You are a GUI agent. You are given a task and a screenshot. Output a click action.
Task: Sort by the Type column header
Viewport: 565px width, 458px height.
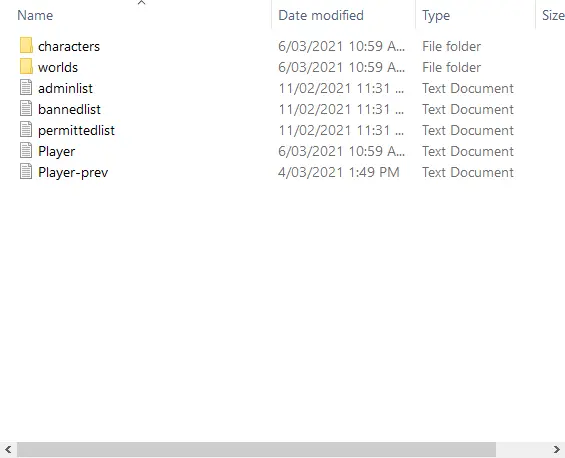(x=436, y=15)
